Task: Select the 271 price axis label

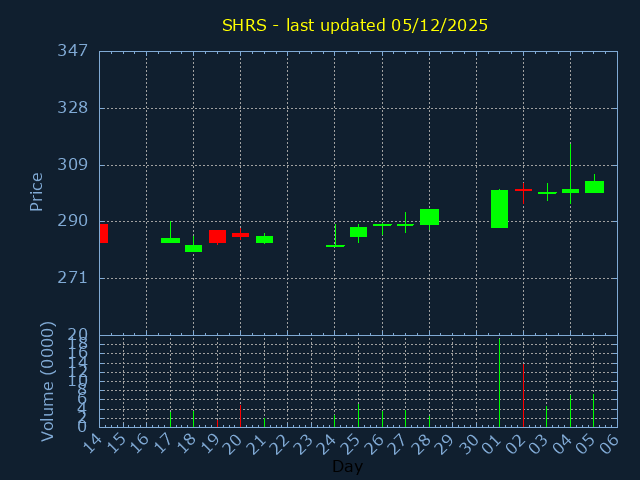Action: tap(73, 278)
